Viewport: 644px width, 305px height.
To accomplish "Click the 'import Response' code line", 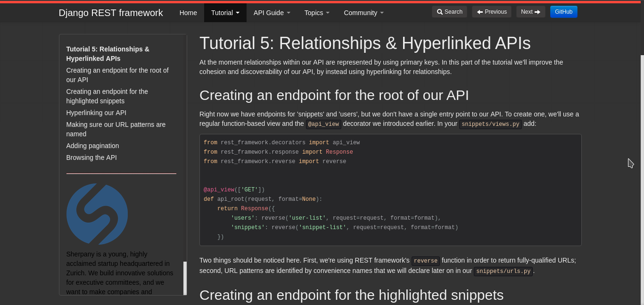I will 278,152.
